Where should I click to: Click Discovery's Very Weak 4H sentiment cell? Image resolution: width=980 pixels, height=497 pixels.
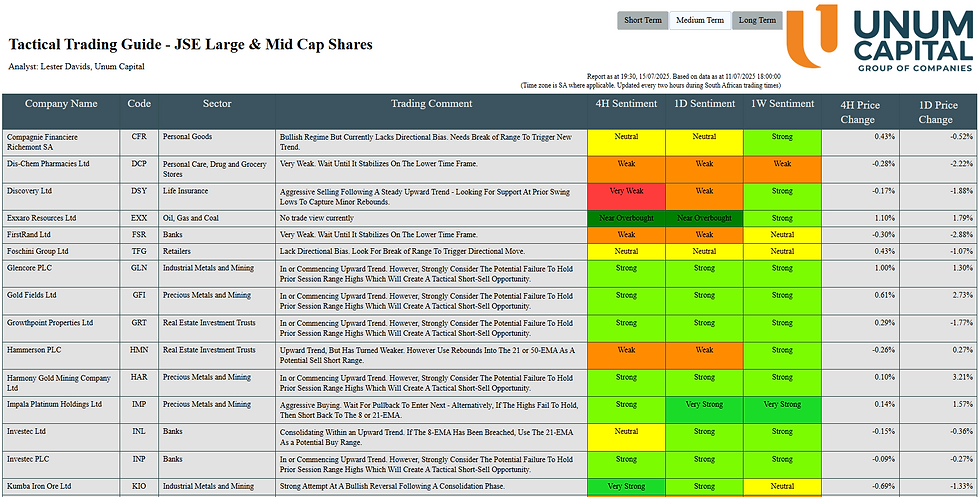[x=626, y=197]
